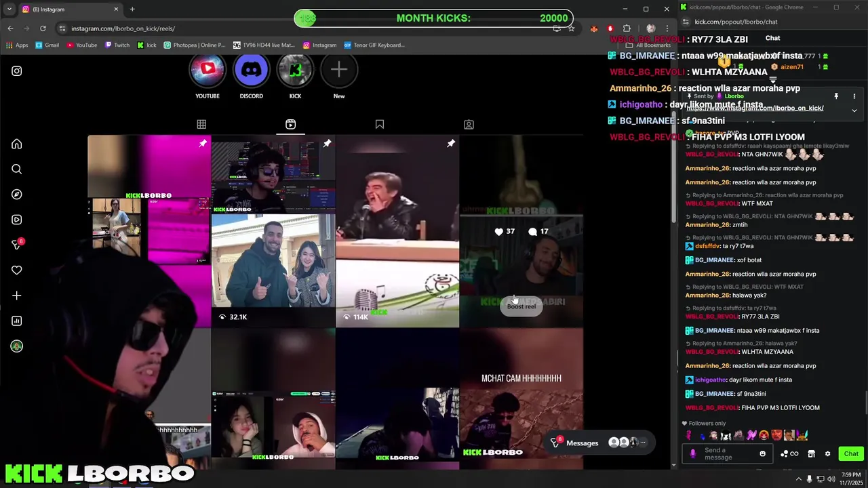
Task: Reload the Instagram page
Action: pyautogui.click(x=43, y=28)
